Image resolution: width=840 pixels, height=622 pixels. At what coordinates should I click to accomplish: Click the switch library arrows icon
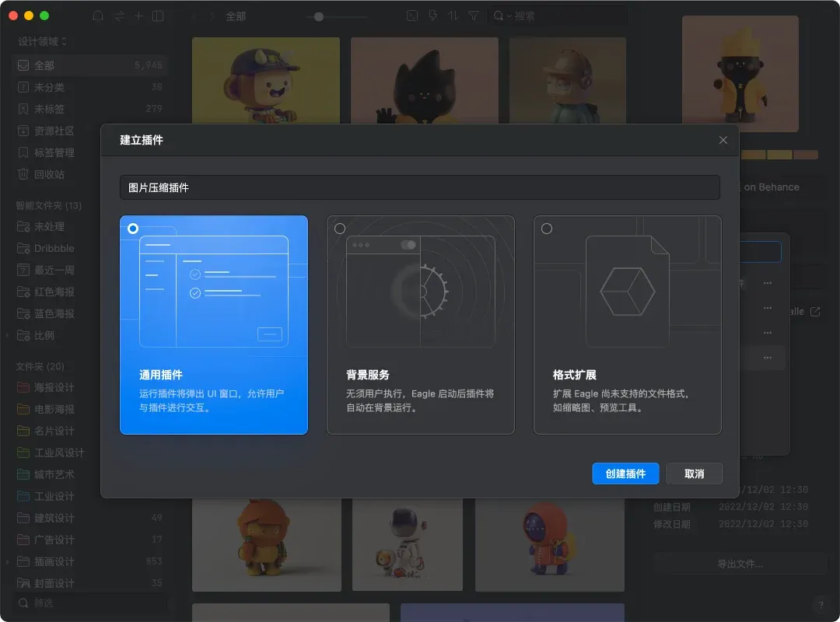(x=119, y=16)
